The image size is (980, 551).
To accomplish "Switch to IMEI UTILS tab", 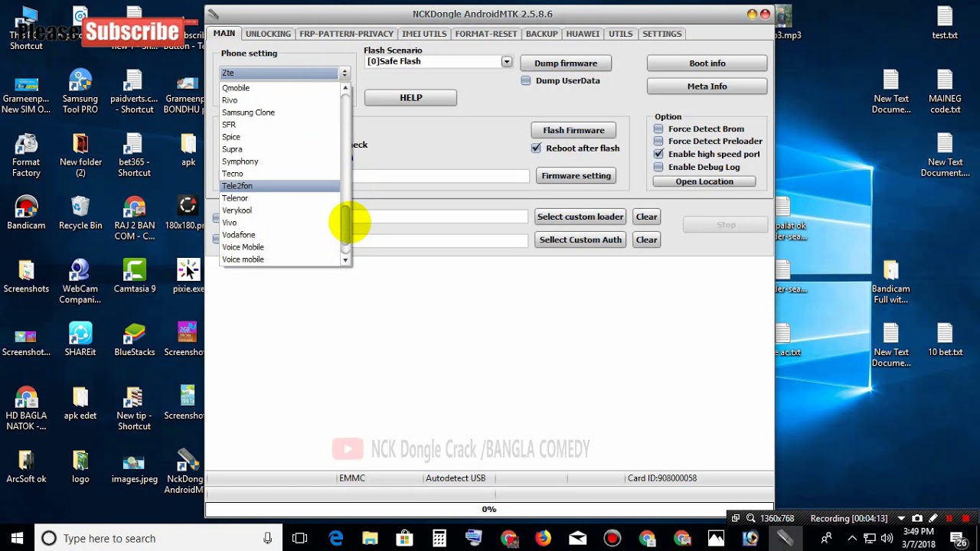I will tap(424, 34).
